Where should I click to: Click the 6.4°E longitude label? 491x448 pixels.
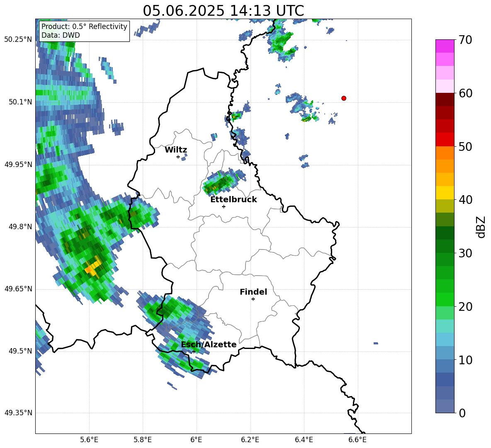304,440
